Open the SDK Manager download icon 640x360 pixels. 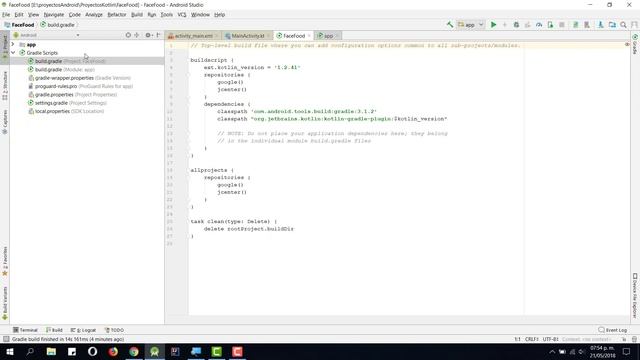point(600,25)
